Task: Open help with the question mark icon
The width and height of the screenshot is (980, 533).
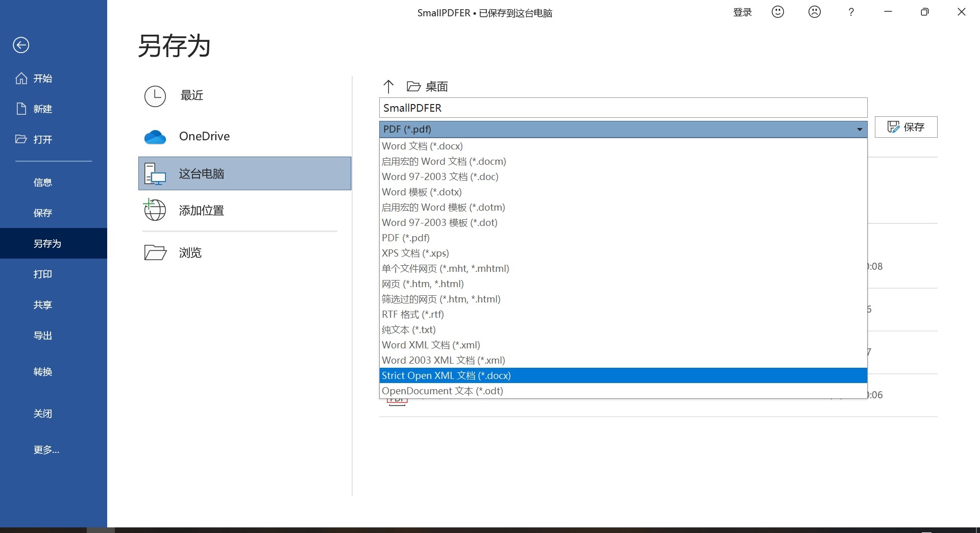Action: [x=850, y=12]
